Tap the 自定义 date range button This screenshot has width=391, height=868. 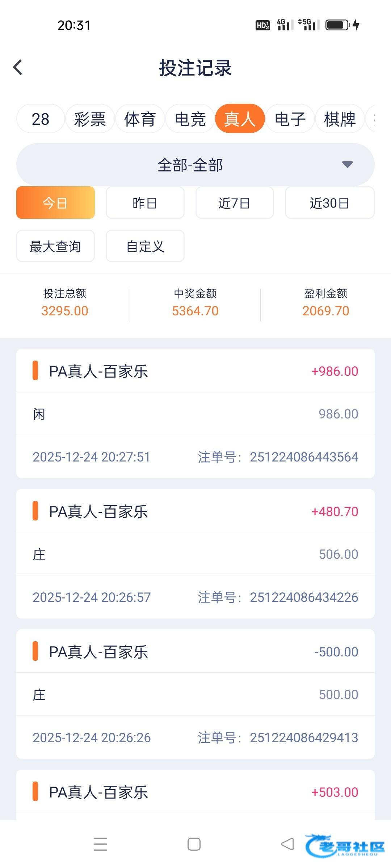tap(145, 246)
